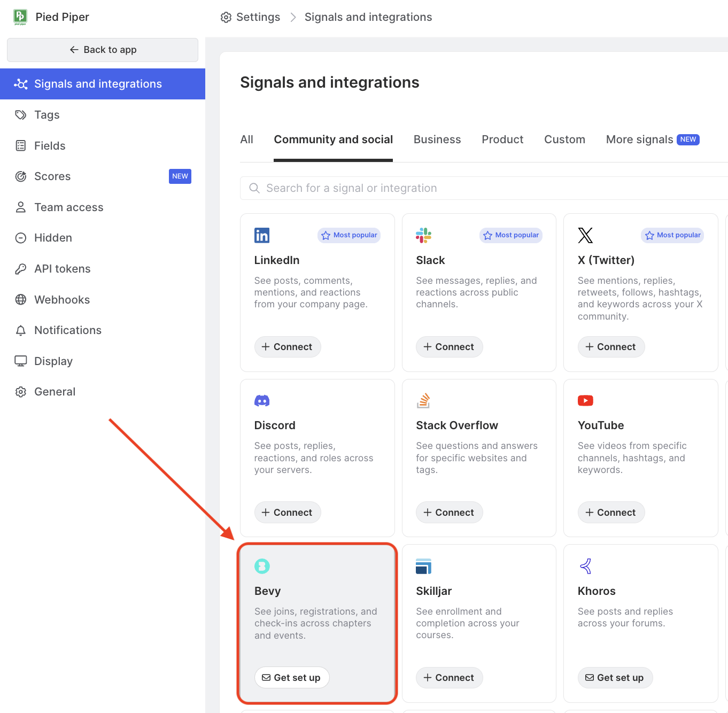728x713 pixels.
Task: Click the YouTube card title
Action: pyautogui.click(x=601, y=425)
